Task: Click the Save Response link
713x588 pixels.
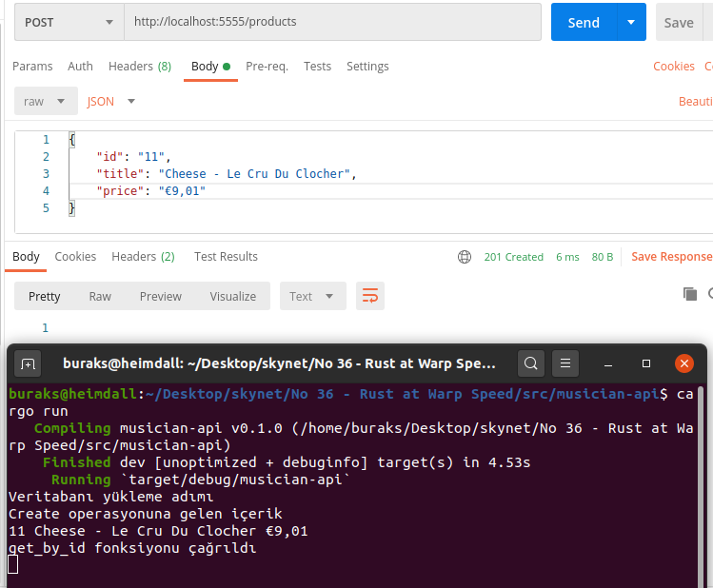Action: coord(671,257)
